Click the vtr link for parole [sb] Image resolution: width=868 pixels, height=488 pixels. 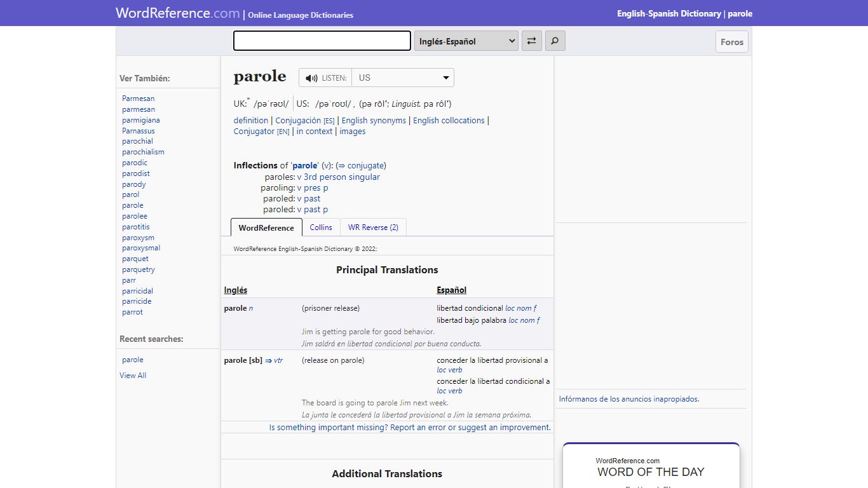pyautogui.click(x=278, y=360)
